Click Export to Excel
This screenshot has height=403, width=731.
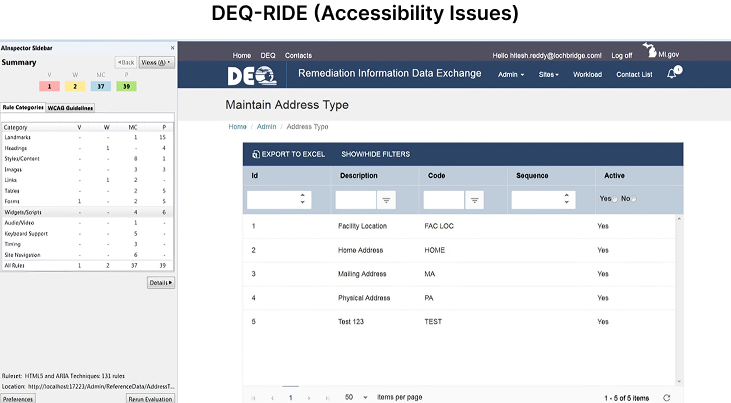289,154
